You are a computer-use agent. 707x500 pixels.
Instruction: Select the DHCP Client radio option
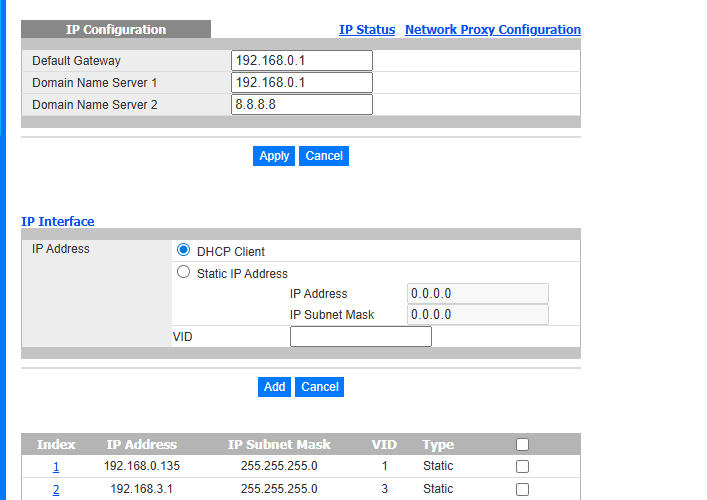click(183, 250)
